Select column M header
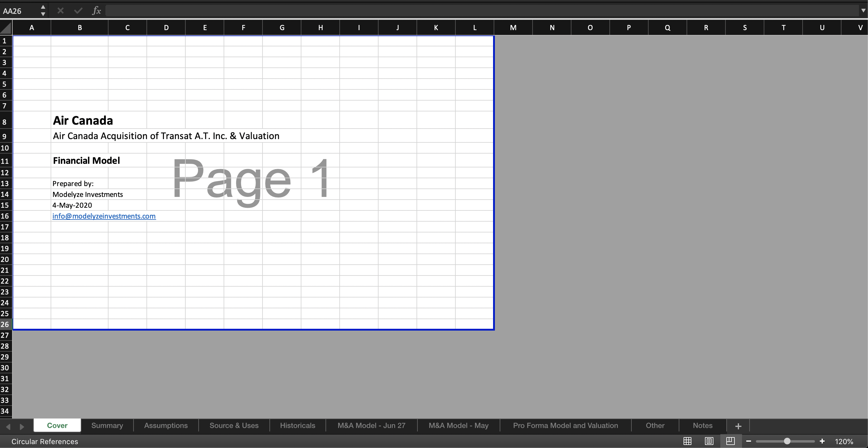 (513, 28)
